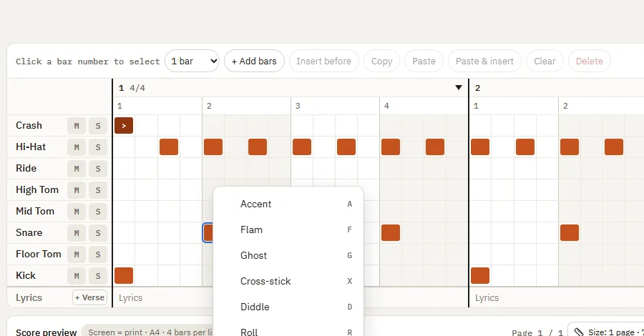The width and height of the screenshot is (644, 336).
Task: Solo the High Tom track
Action: click(x=98, y=190)
